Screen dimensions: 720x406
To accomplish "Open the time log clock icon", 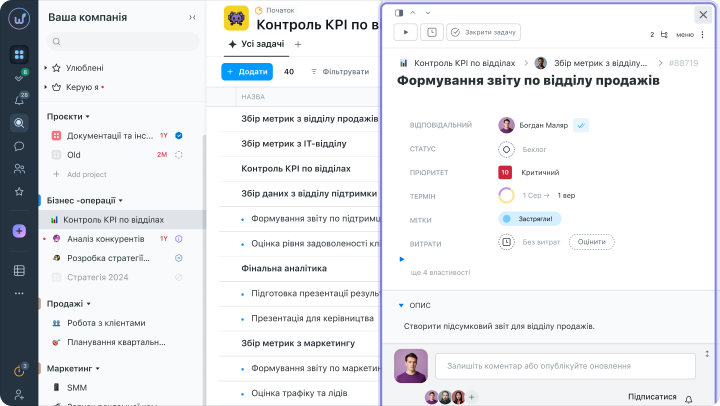I will 432,32.
